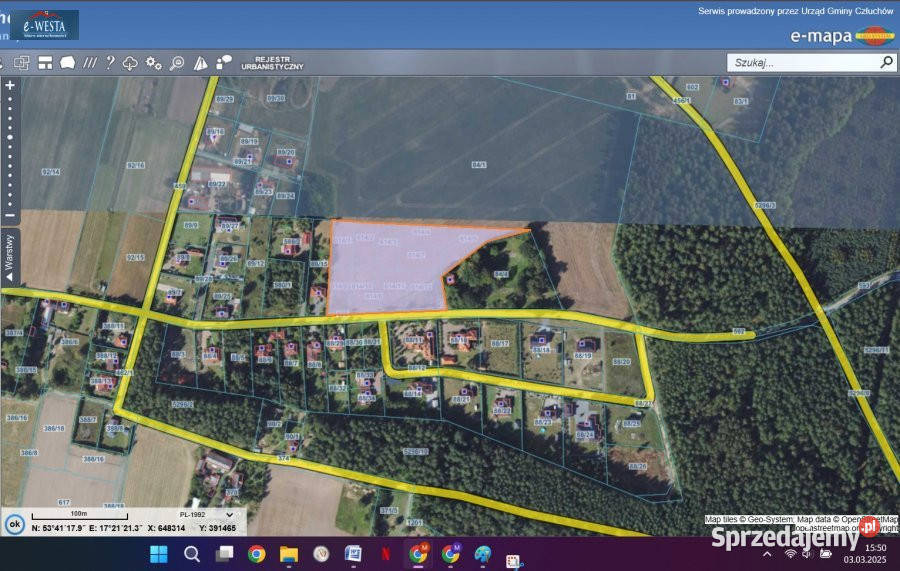Click the round ok button
This screenshot has width=900, height=571.
coord(14,522)
